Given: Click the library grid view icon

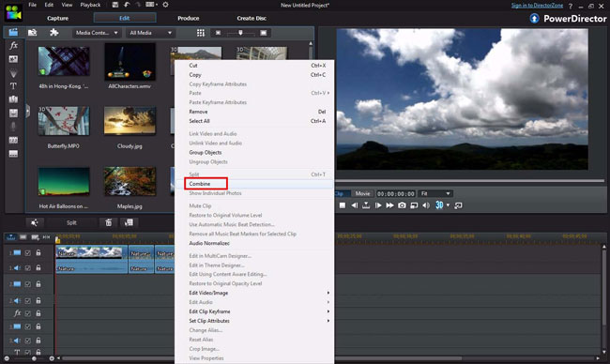Looking at the screenshot, I should pos(200,33).
